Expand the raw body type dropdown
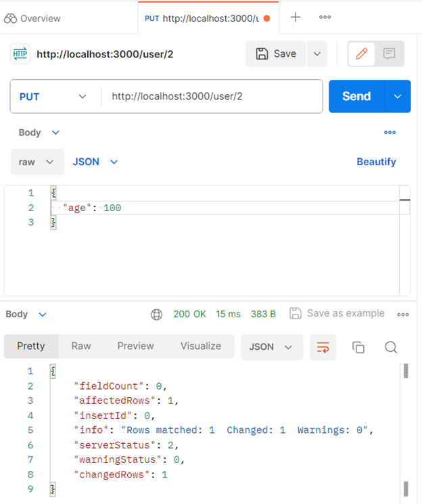 tap(37, 162)
